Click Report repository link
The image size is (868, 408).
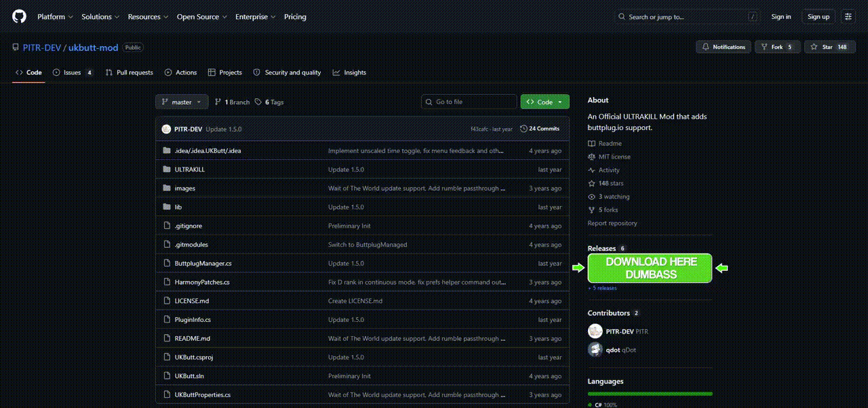[612, 223]
